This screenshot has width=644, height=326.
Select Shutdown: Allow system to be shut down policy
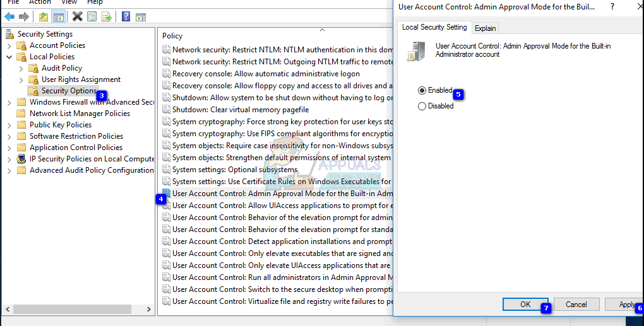[277, 98]
